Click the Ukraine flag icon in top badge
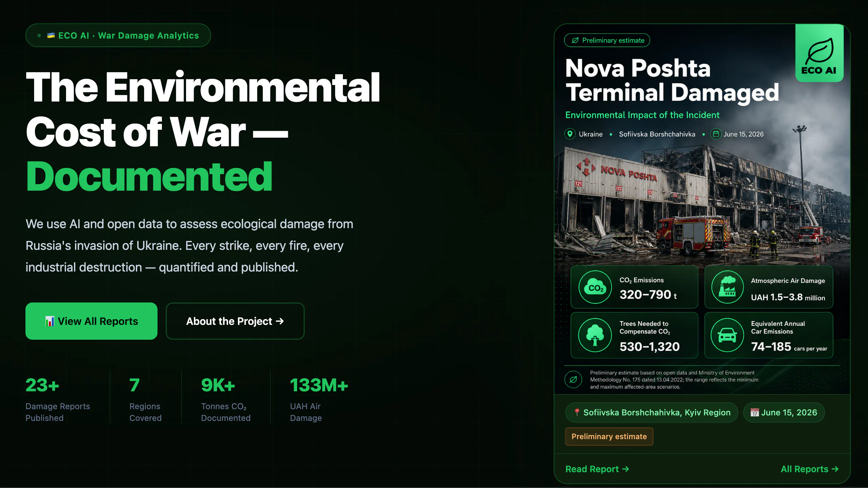Viewport: 868px width, 488px height. click(x=51, y=35)
